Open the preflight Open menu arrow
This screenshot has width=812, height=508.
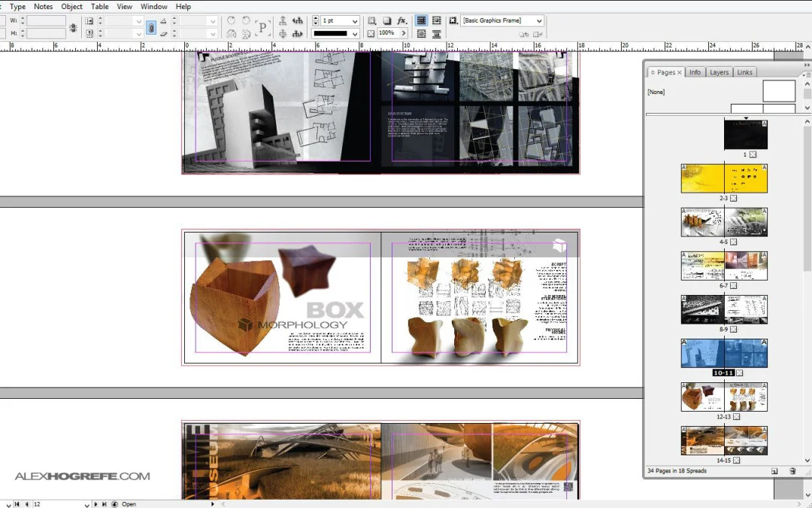212,503
